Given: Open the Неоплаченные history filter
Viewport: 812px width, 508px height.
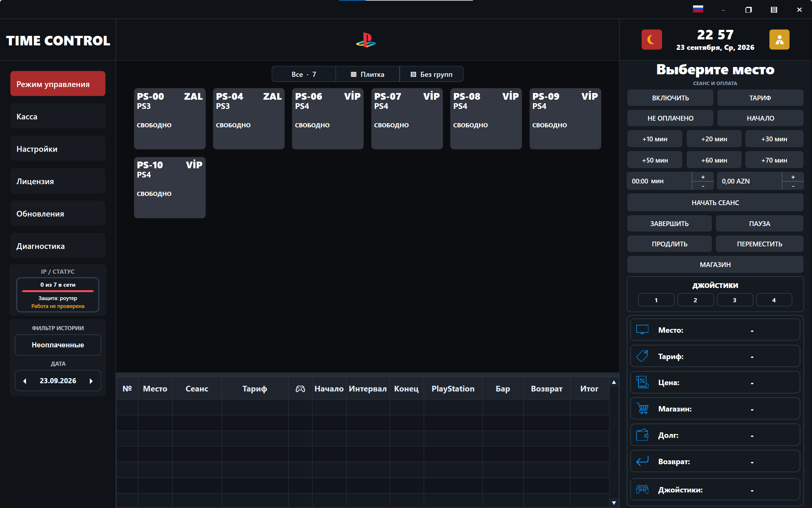Looking at the screenshot, I should (58, 345).
